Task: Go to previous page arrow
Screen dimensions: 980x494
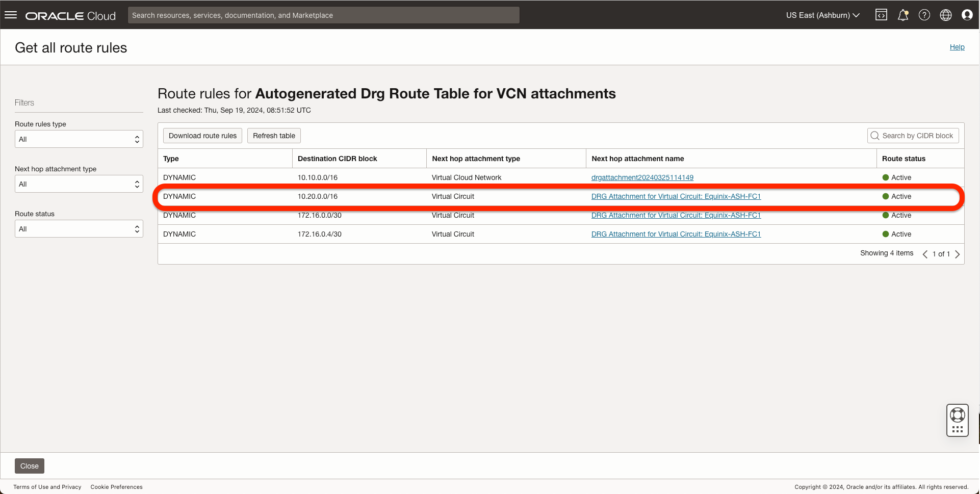Action: click(x=925, y=254)
